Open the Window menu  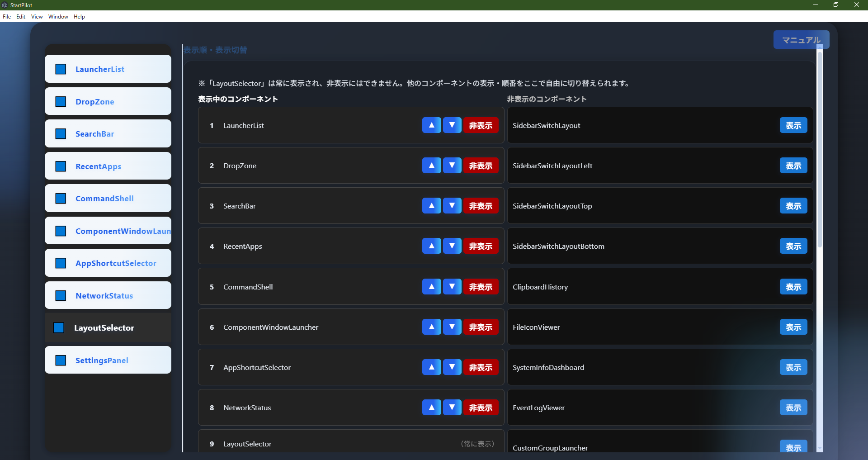pos(57,17)
